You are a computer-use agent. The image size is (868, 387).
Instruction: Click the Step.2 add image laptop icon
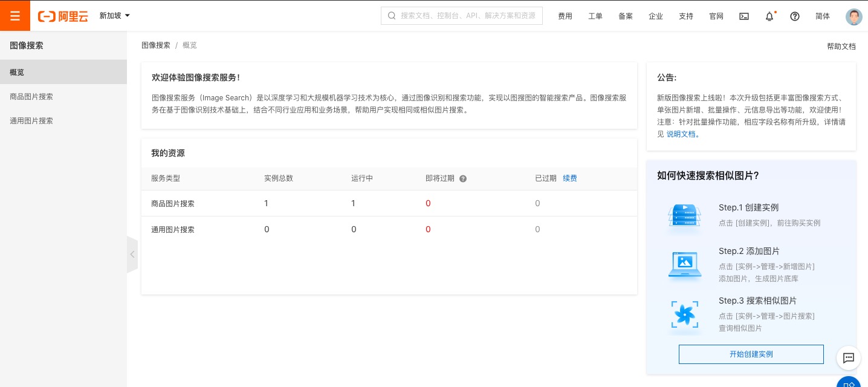685,265
